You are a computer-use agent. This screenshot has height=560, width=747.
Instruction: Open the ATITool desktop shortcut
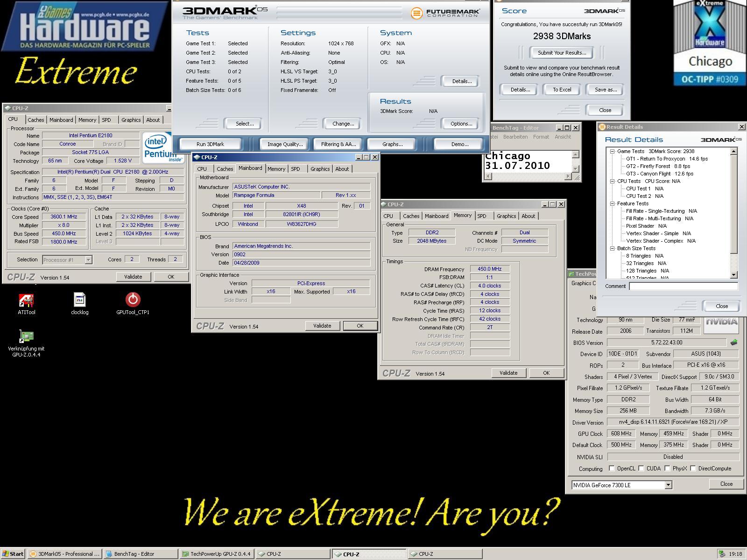(x=26, y=301)
